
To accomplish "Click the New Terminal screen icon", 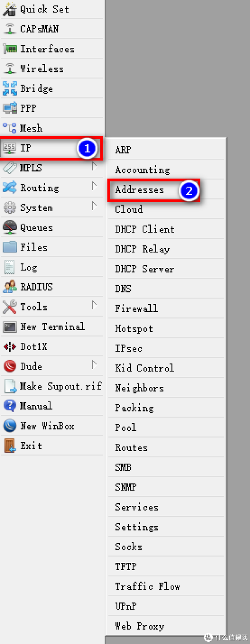I will point(10,327).
